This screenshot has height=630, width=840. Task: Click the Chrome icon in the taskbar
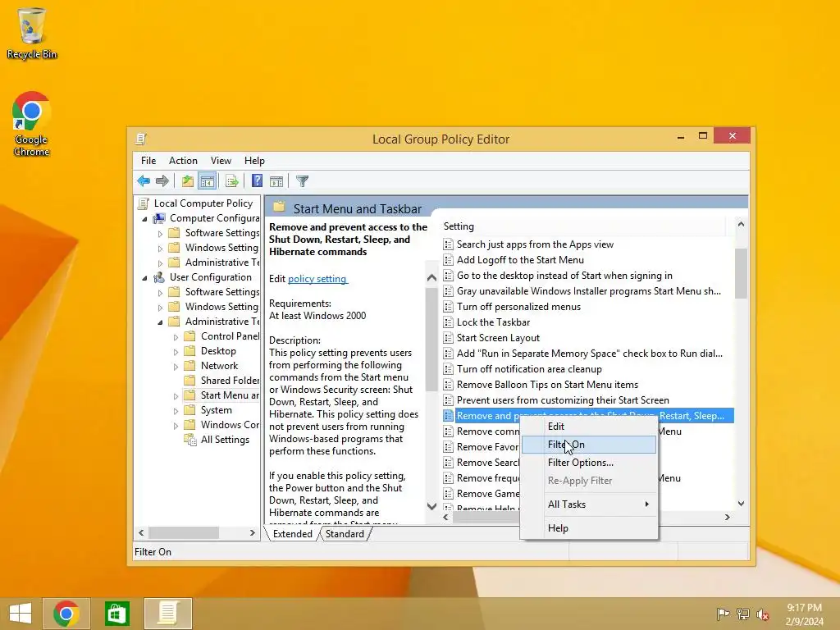pyautogui.click(x=66, y=614)
